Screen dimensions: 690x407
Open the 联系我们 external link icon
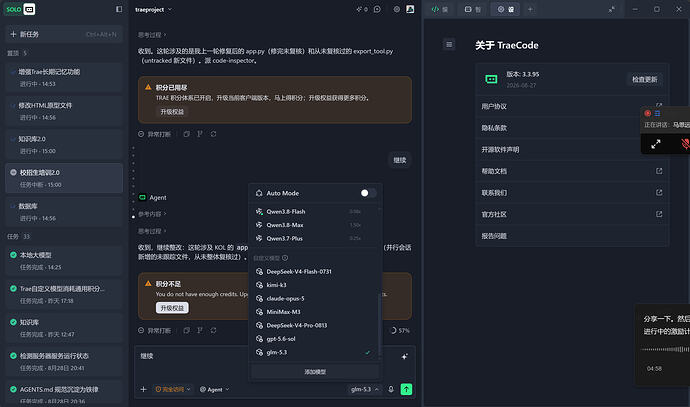coord(659,192)
